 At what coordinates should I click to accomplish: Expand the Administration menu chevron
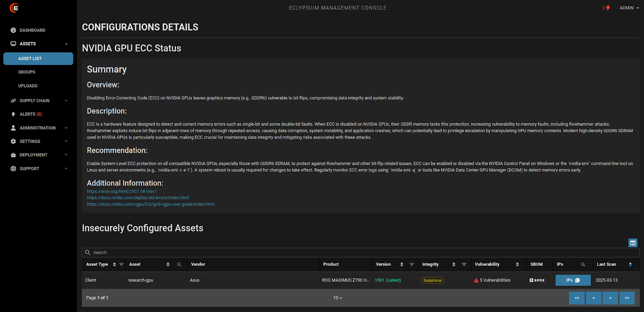point(66,128)
